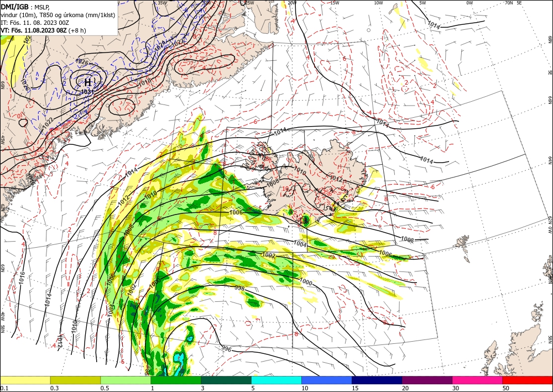
Task: Click the 'H' high pressure marker
Action: click(x=88, y=82)
